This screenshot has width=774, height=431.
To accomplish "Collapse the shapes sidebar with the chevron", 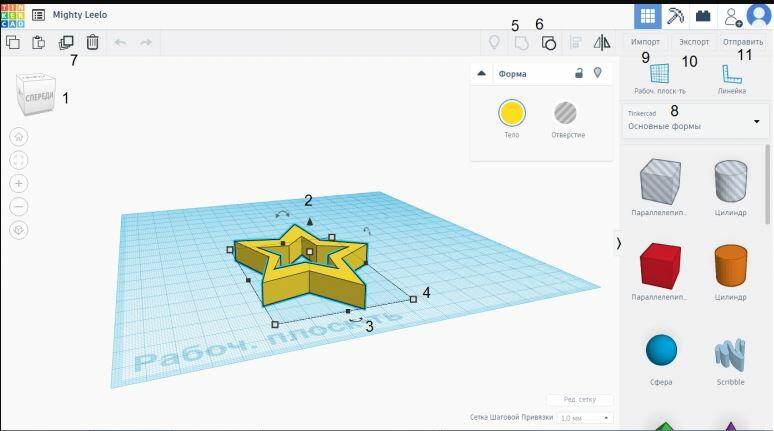I will click(619, 243).
